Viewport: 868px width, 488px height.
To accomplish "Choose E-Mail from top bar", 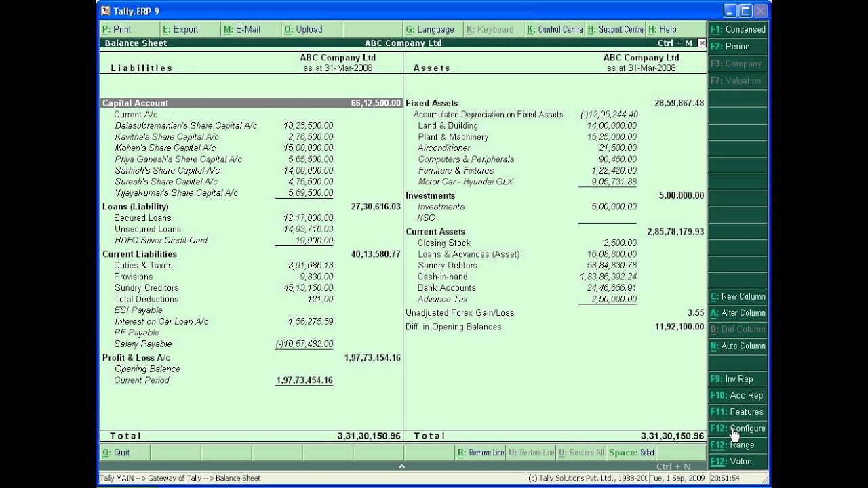I will pos(251,29).
